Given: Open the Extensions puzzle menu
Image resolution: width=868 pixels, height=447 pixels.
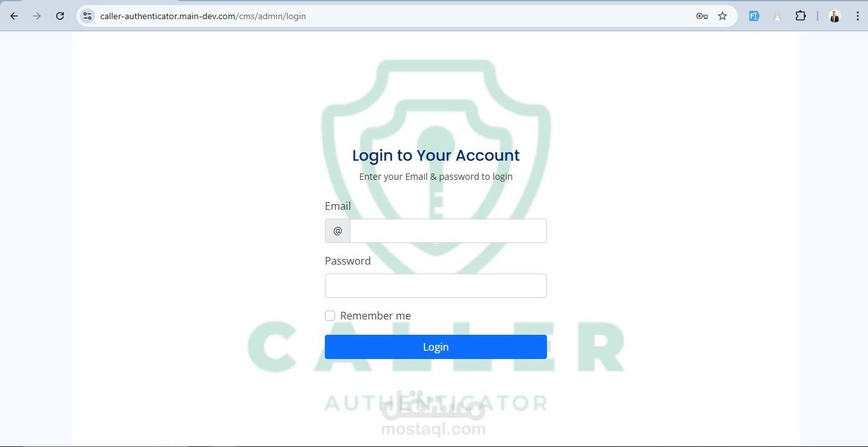Looking at the screenshot, I should [800, 16].
